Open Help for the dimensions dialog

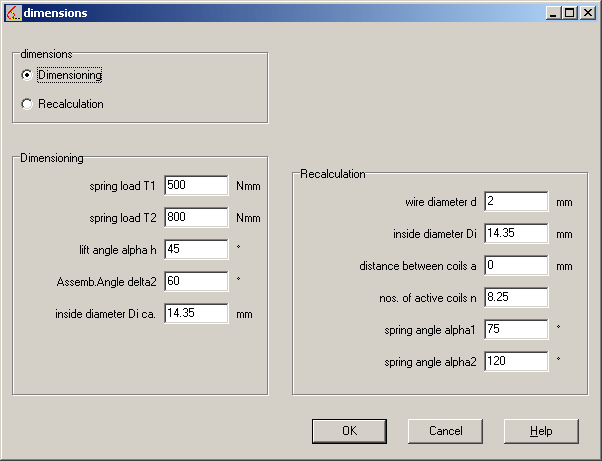(x=541, y=431)
